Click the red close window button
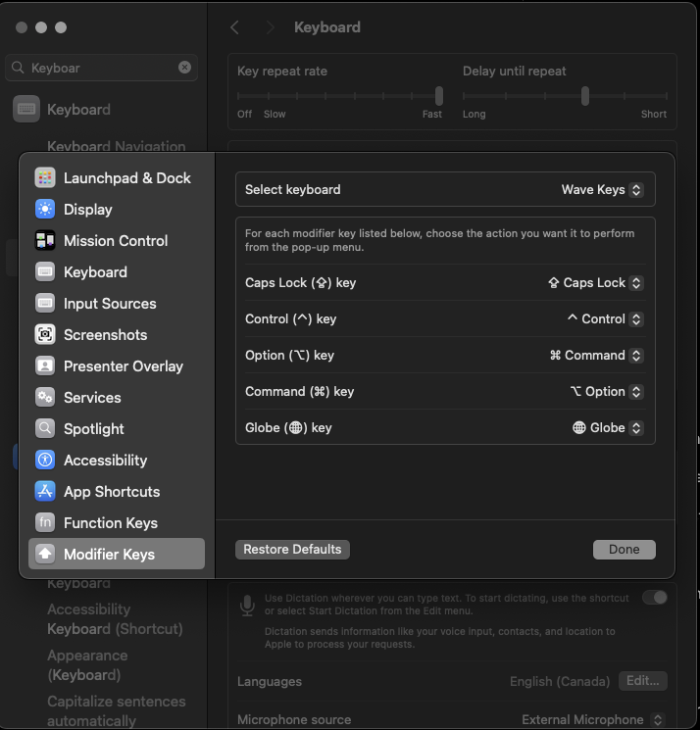This screenshot has width=700, height=730. (22, 27)
